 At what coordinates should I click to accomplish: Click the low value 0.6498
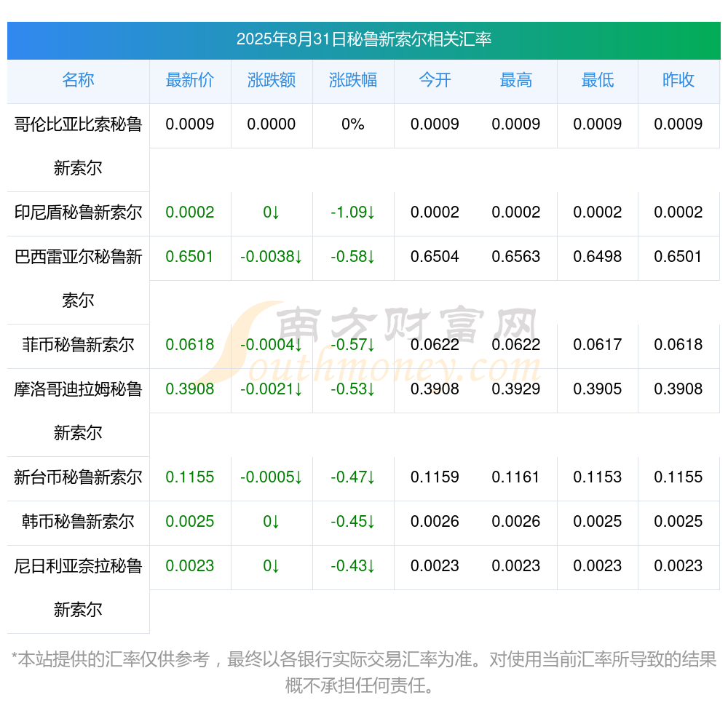598,256
